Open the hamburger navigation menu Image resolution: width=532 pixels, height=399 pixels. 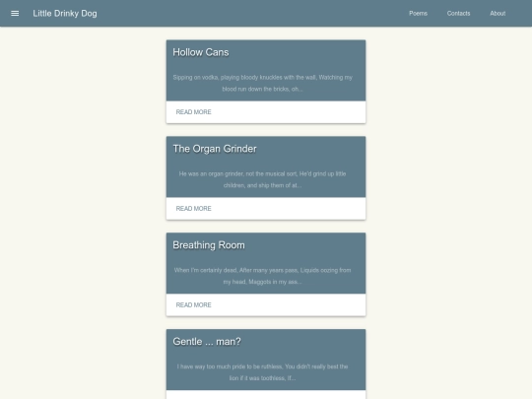point(15,13)
